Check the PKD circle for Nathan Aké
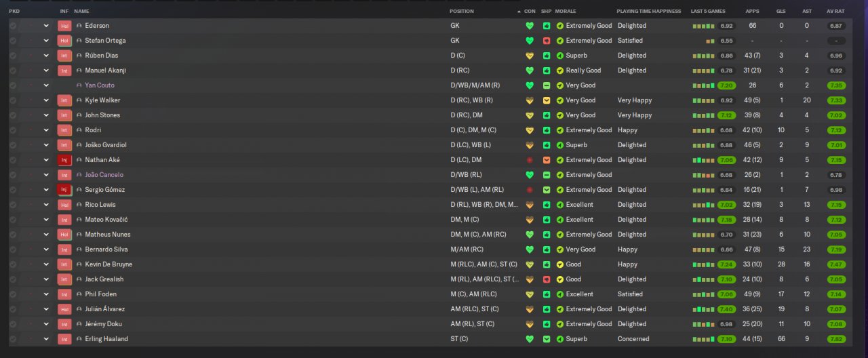Viewport: 868px width, 358px height. (13, 160)
